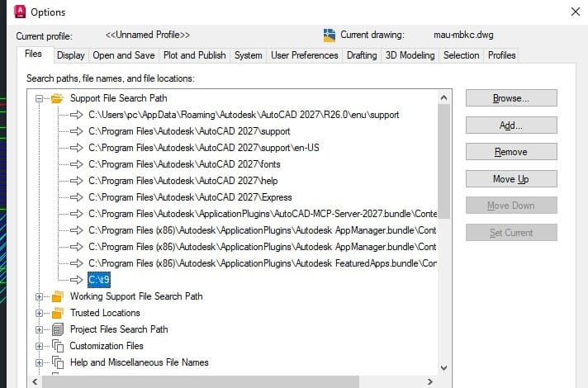Go to the Plot and Publish tab
The height and width of the screenshot is (388, 588).
[195, 55]
